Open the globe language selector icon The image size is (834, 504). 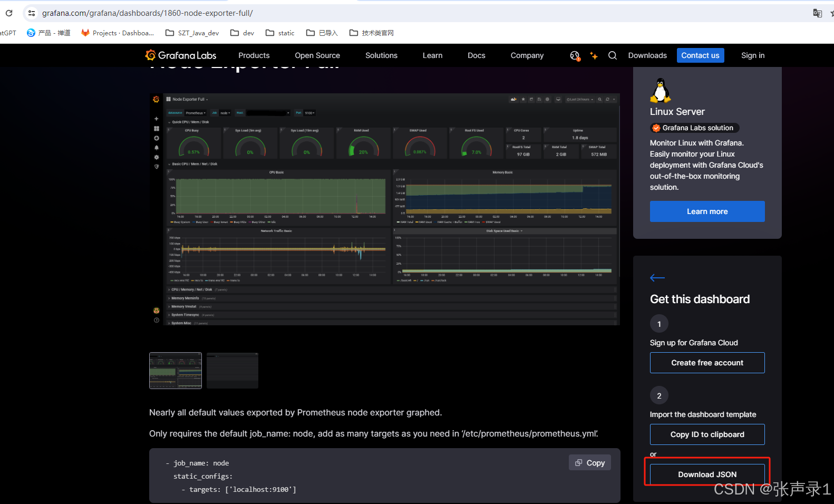pos(575,55)
